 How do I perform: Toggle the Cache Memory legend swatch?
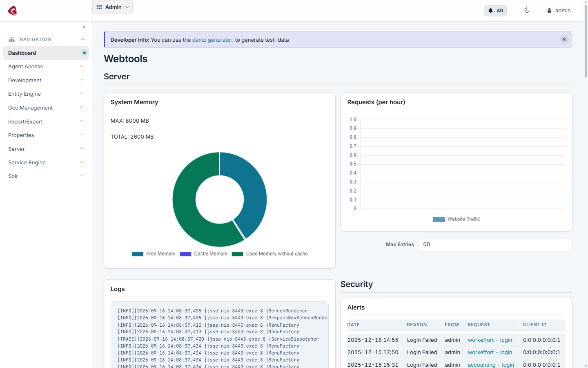pyautogui.click(x=185, y=254)
